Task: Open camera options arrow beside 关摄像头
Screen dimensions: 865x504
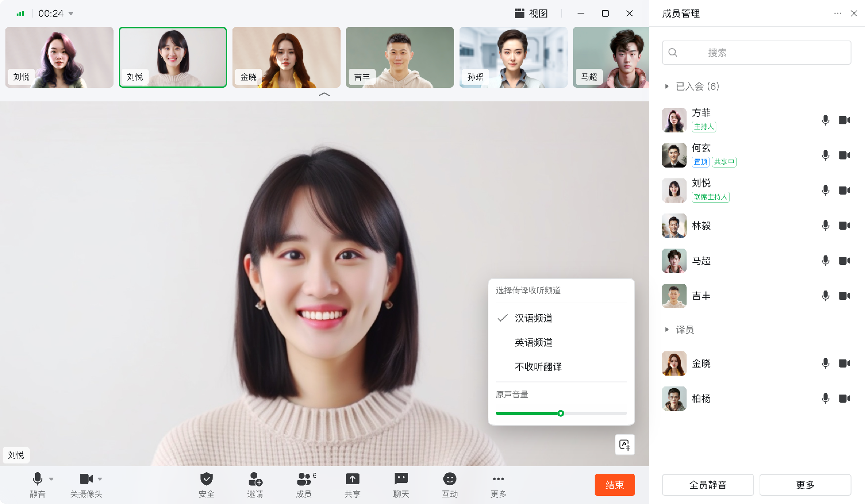Action: [100, 479]
